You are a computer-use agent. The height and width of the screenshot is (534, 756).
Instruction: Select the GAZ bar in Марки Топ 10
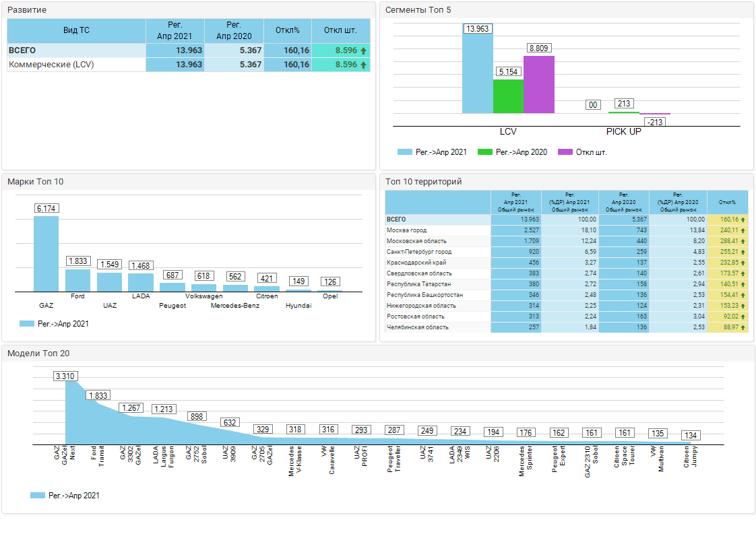coord(46,256)
